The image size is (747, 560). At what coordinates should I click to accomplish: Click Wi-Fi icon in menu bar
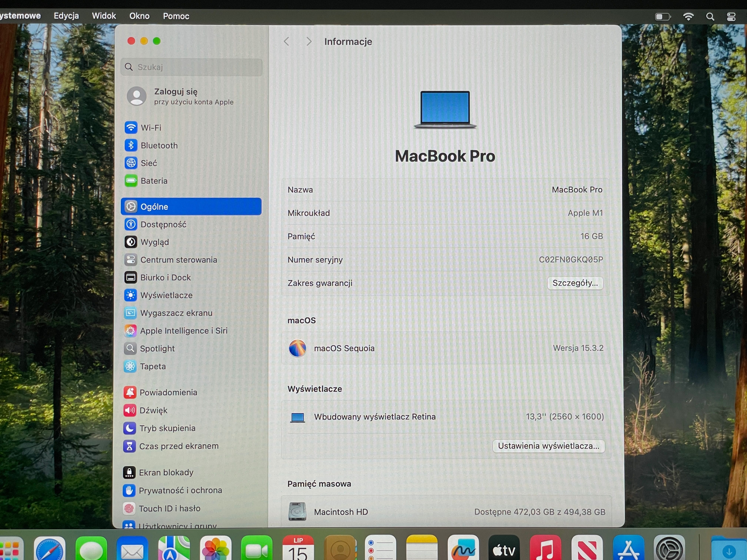688,16
